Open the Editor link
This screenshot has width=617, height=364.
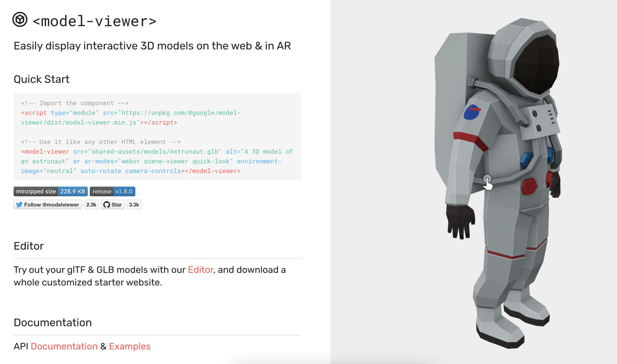click(x=200, y=270)
